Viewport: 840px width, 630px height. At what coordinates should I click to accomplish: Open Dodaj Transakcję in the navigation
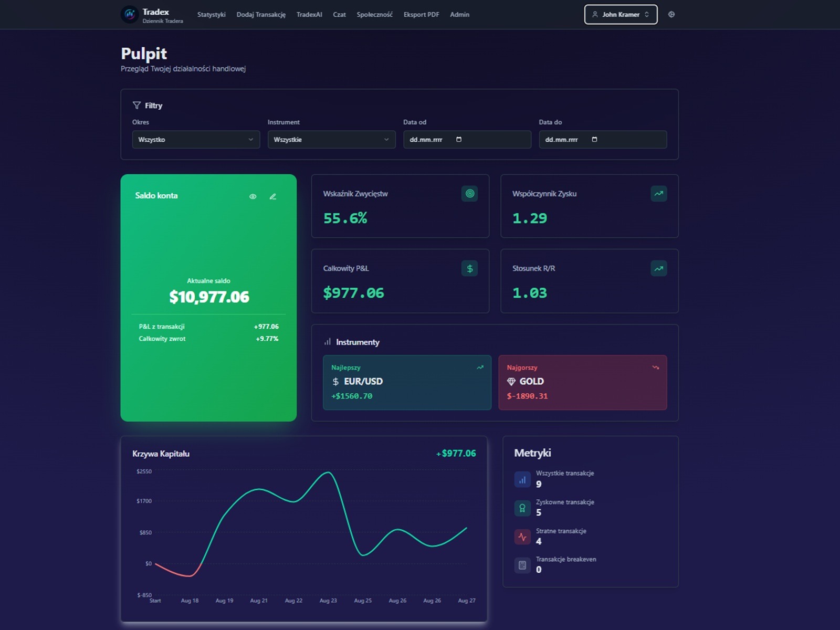point(261,15)
